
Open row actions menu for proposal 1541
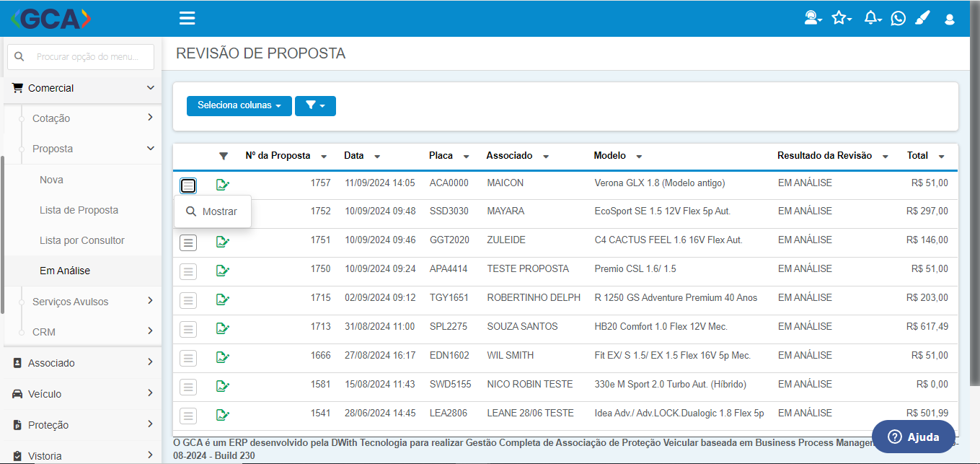[188, 416]
